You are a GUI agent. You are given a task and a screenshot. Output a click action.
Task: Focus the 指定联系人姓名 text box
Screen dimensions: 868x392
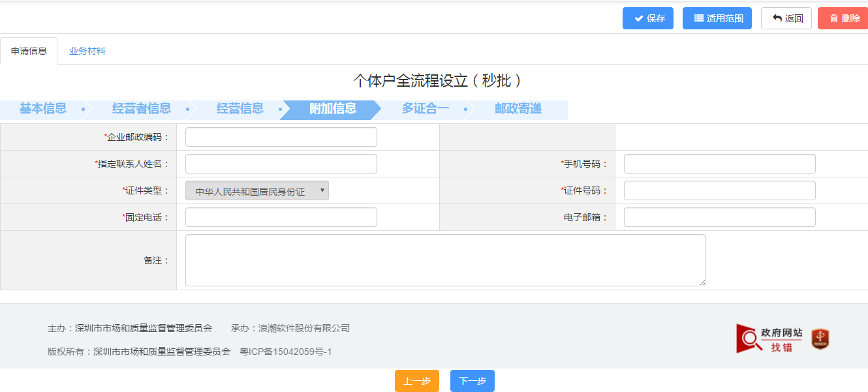coord(281,164)
